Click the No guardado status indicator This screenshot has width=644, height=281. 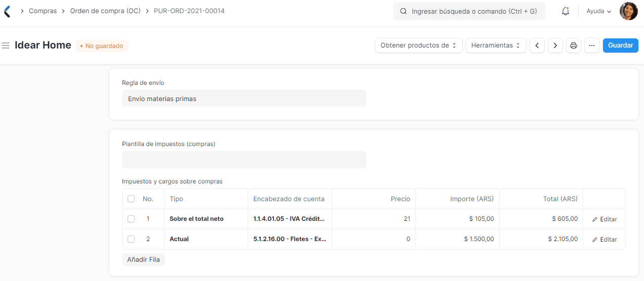coord(102,46)
